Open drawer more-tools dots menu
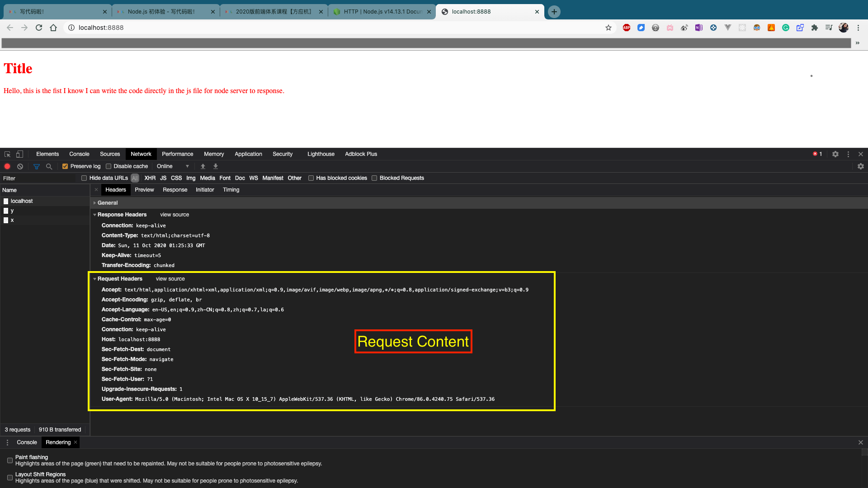 [7, 442]
